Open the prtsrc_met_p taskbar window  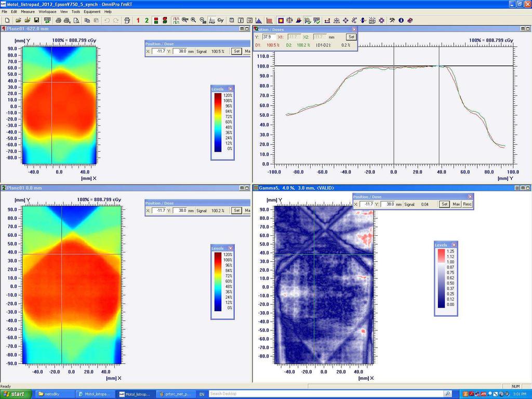(x=176, y=394)
